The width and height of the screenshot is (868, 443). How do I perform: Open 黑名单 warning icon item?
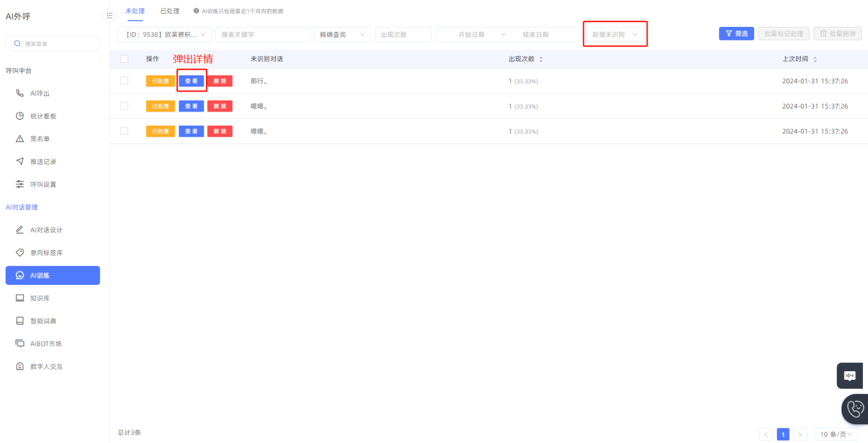tap(20, 139)
